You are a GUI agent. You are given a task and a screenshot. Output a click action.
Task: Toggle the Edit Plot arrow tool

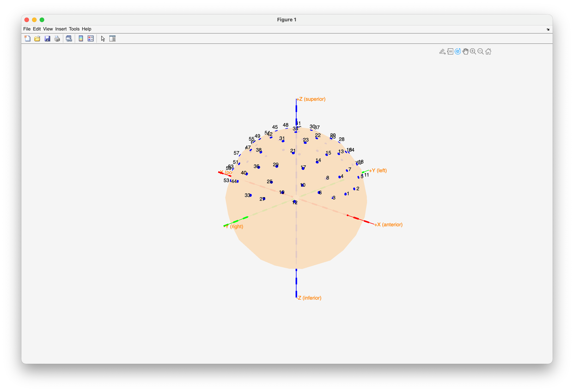point(103,38)
